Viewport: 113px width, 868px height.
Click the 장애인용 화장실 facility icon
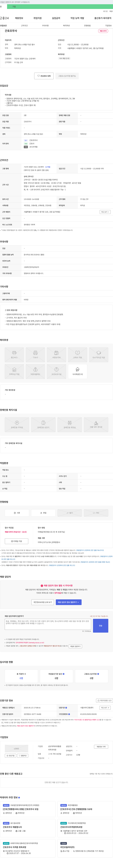click(x=69, y=425)
